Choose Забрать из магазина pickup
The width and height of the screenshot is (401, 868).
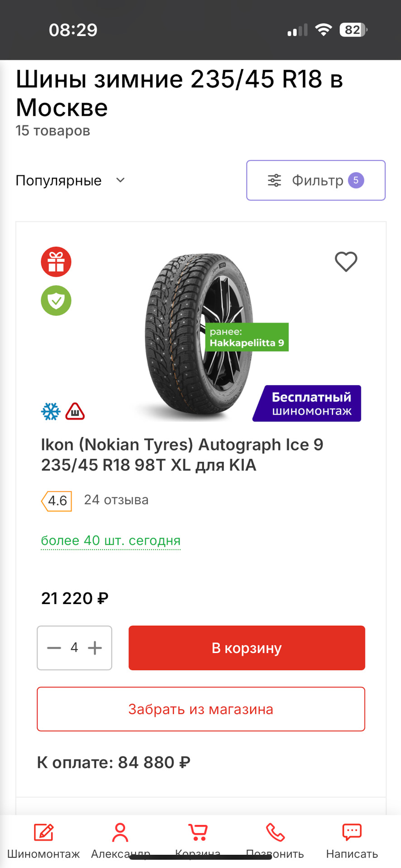tap(201, 709)
